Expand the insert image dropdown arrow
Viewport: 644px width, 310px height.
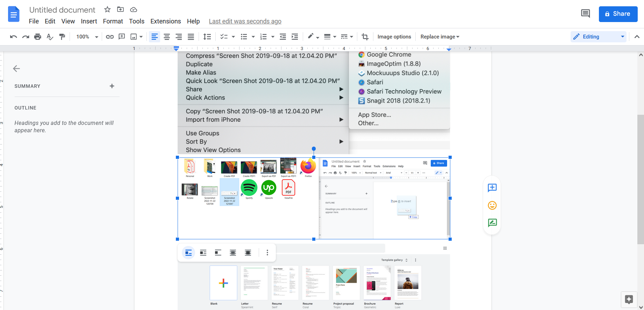pyautogui.click(x=141, y=37)
